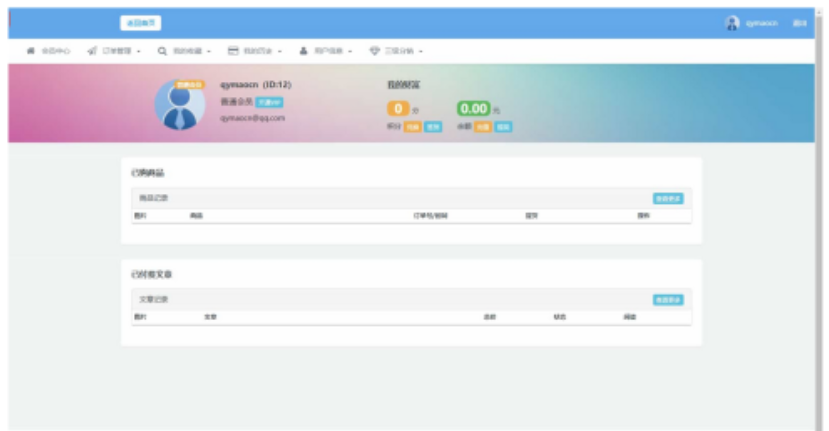Click the user info person icon
Screen dimensions: 829x431
(x=303, y=50)
